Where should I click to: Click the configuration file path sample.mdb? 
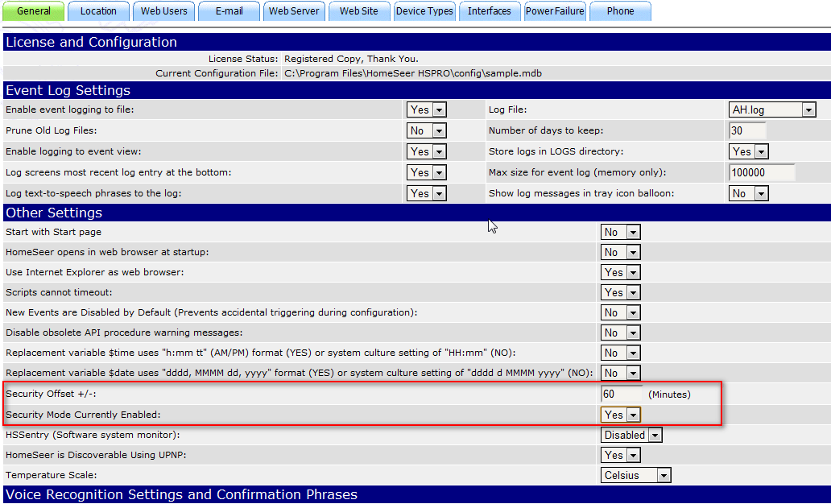pos(413,73)
